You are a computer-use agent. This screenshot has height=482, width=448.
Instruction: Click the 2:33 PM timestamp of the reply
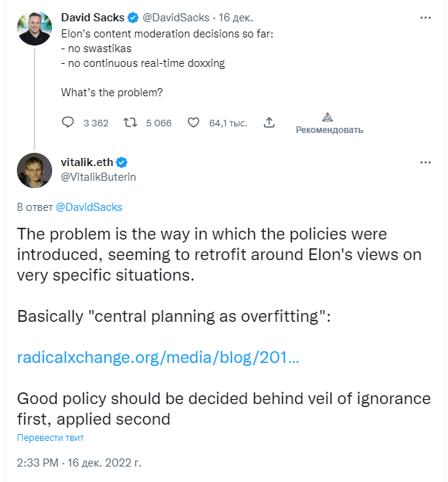tap(37, 463)
